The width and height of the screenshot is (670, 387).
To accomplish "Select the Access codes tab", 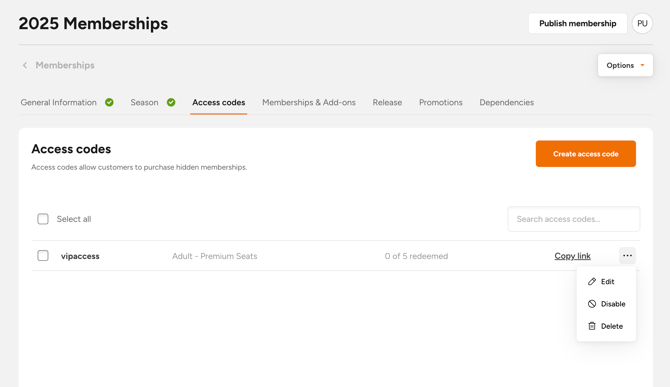I will [x=218, y=103].
